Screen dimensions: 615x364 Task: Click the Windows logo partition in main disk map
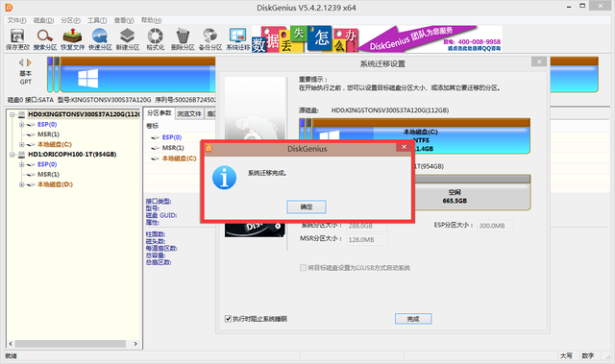point(87,79)
